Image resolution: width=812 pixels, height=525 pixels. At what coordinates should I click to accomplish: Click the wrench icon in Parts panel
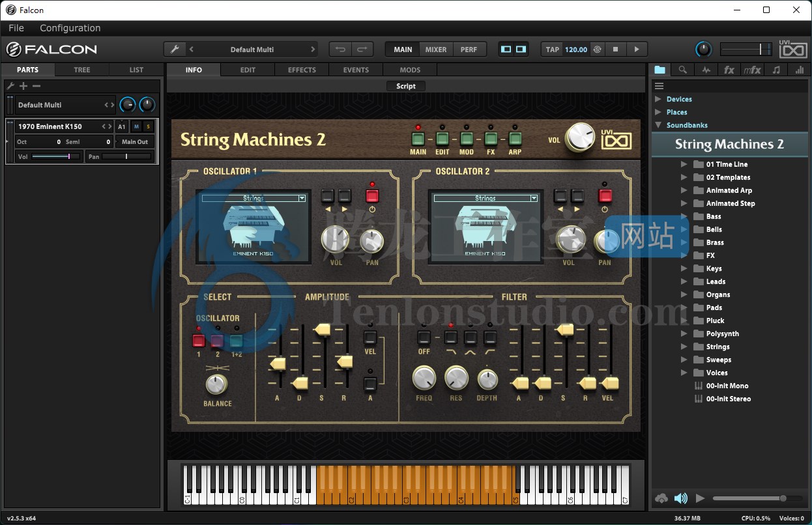10,86
